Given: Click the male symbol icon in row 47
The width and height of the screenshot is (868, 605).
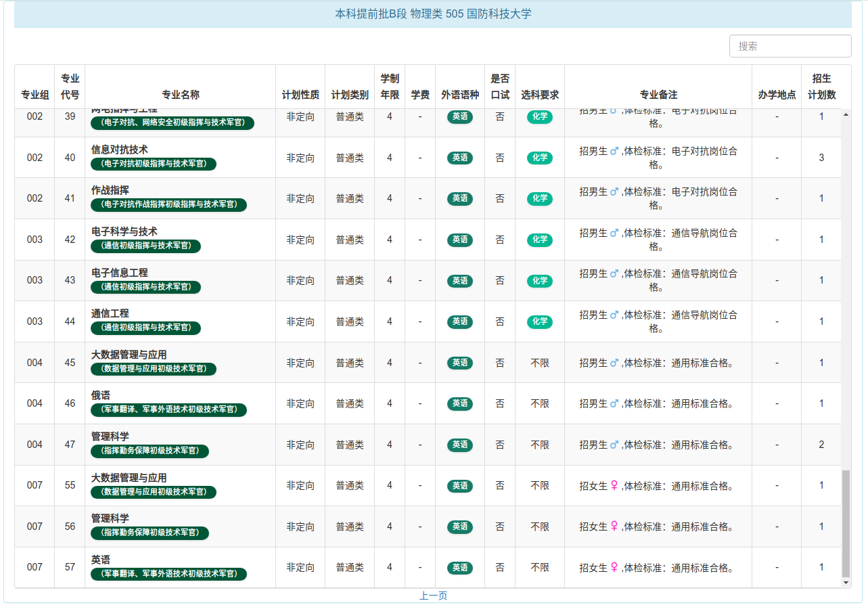Looking at the screenshot, I should (x=614, y=445).
